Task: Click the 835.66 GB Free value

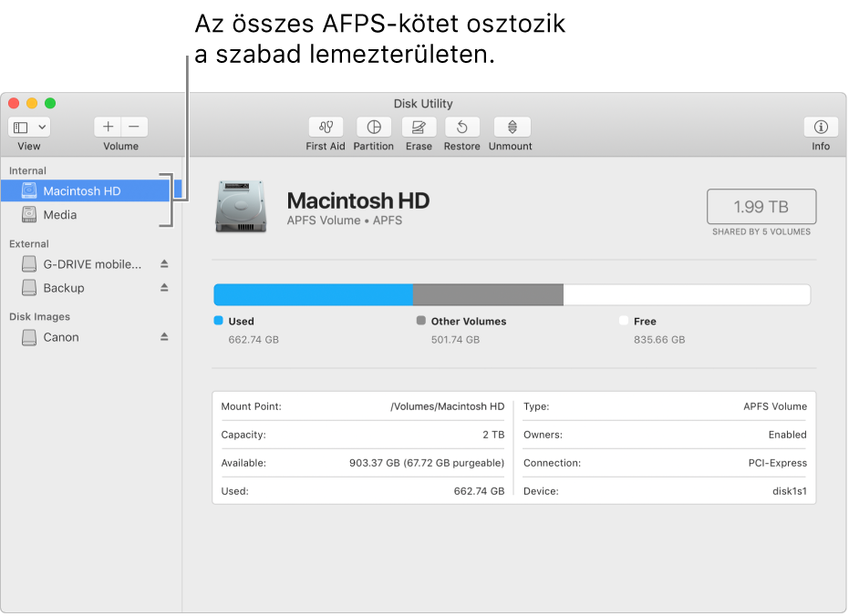Action: (x=659, y=340)
